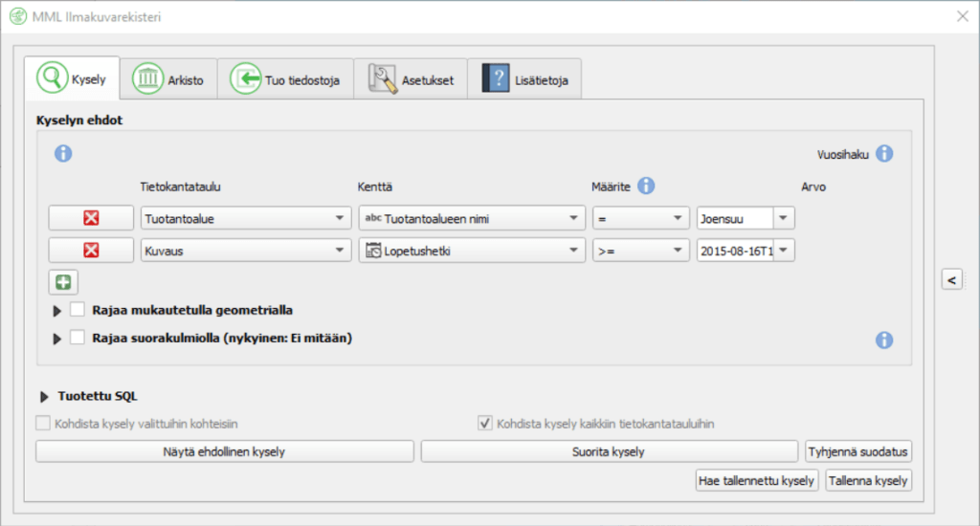Add a new query condition row

[x=63, y=283]
